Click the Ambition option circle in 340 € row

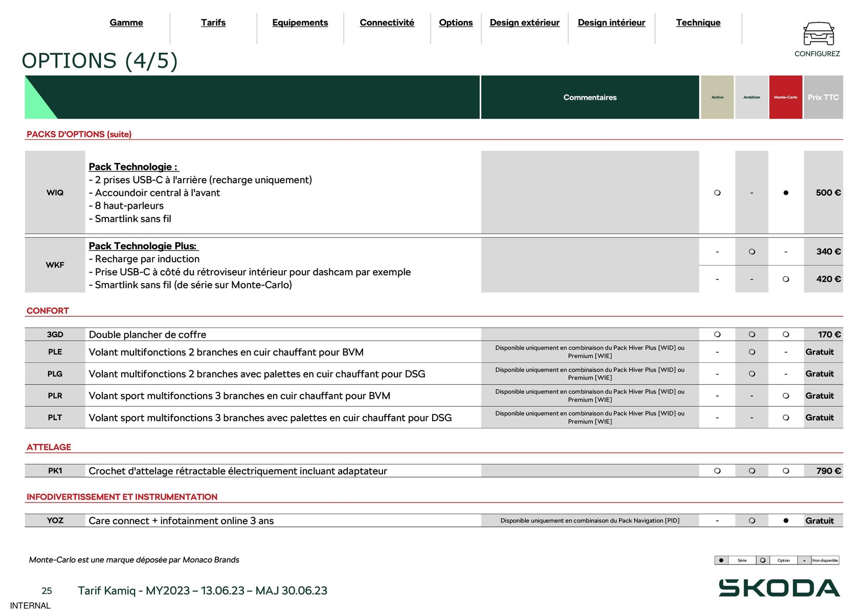tap(751, 252)
